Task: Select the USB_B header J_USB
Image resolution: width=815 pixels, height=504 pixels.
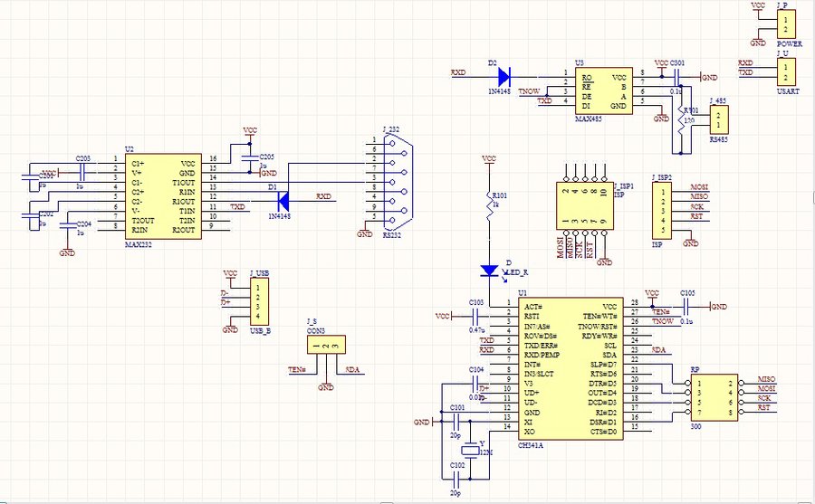Action: (x=259, y=301)
